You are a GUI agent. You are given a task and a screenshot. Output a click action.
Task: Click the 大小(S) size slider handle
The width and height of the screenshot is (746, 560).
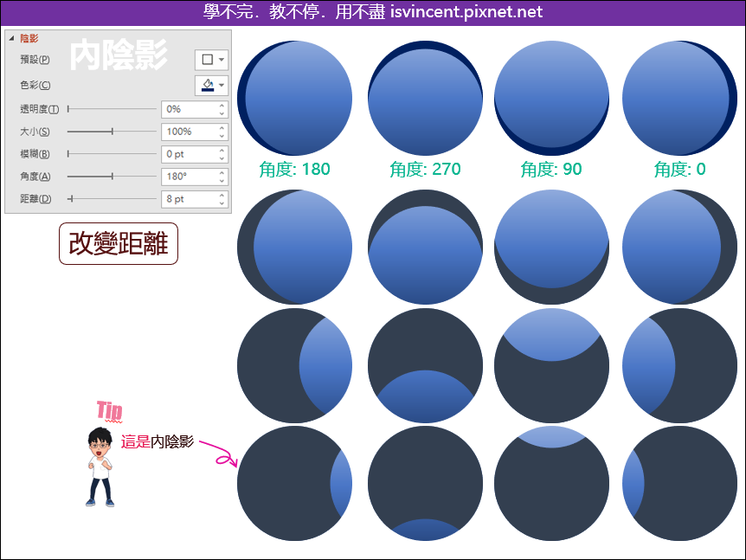(x=113, y=132)
